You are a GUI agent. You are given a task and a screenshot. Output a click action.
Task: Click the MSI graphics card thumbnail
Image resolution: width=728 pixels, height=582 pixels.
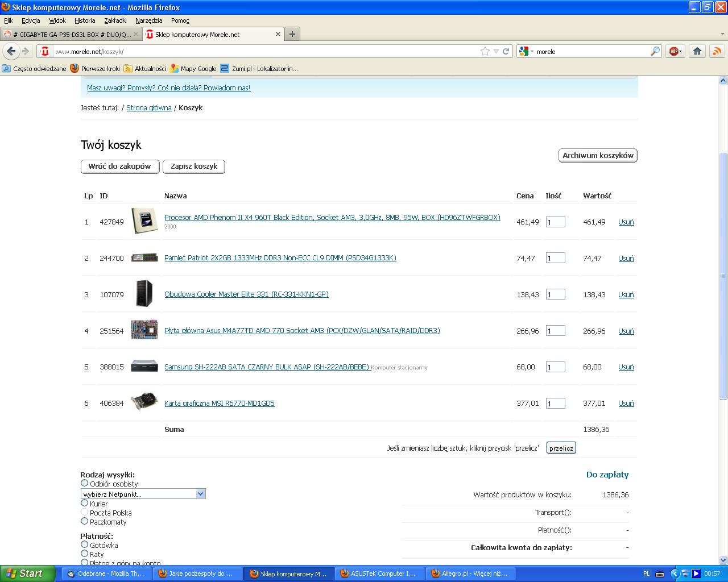(x=144, y=401)
